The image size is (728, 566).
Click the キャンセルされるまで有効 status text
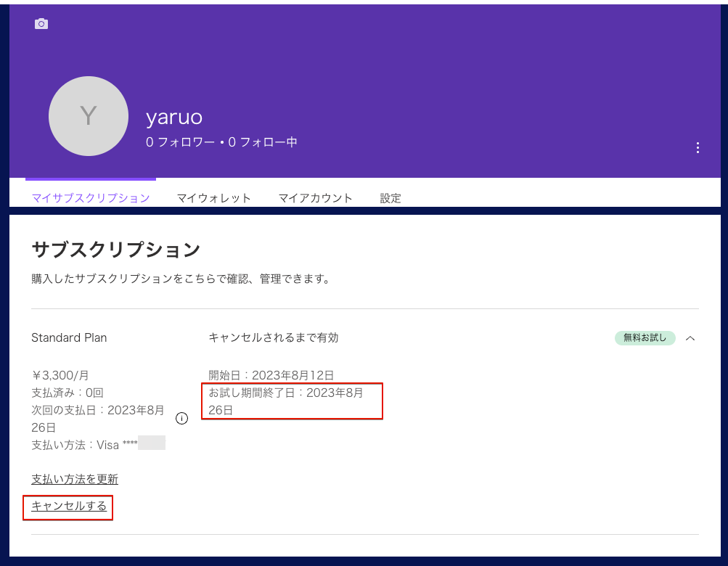coord(274,337)
